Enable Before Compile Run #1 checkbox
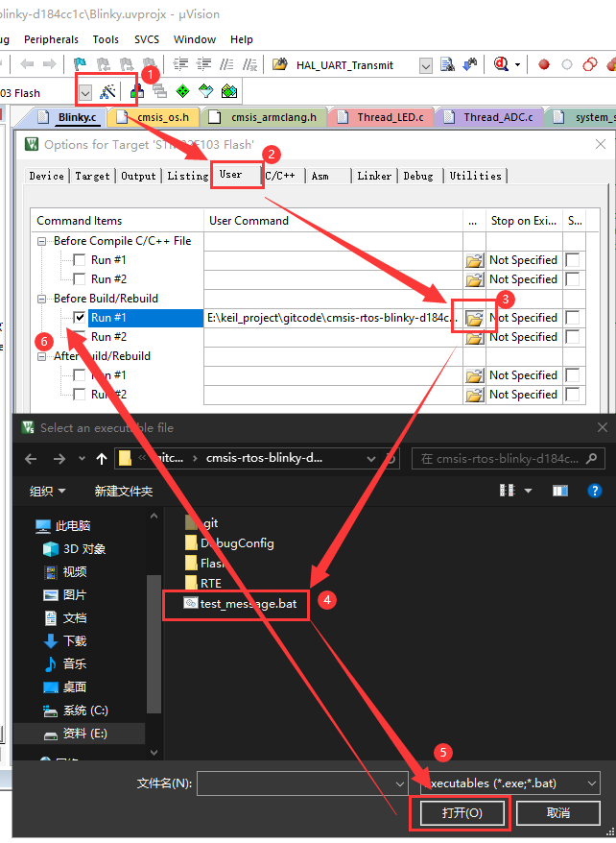The height and width of the screenshot is (843, 616). (x=80, y=260)
